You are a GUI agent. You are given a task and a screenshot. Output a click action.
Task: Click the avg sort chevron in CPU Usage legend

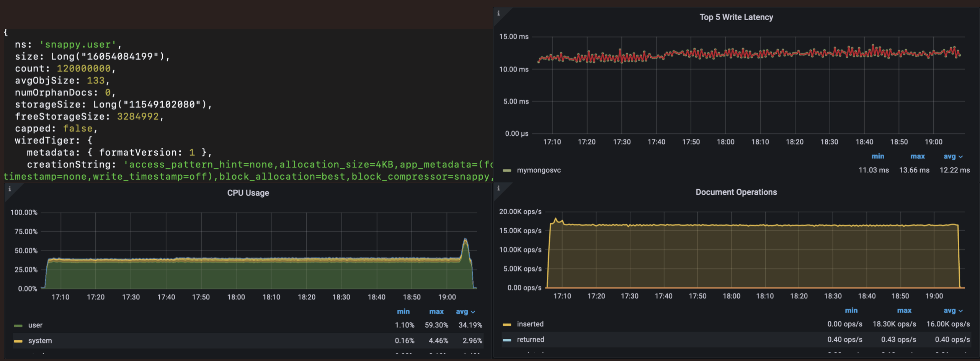[473, 312]
